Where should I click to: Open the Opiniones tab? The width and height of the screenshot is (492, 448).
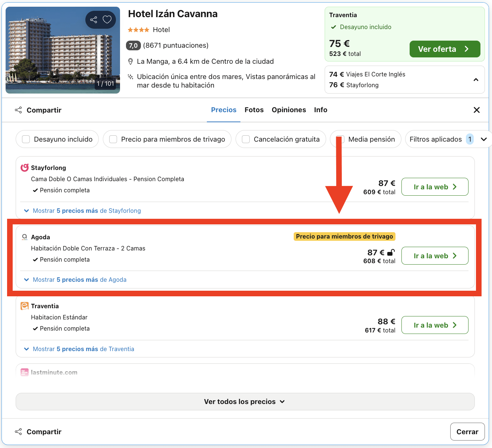pyautogui.click(x=289, y=110)
